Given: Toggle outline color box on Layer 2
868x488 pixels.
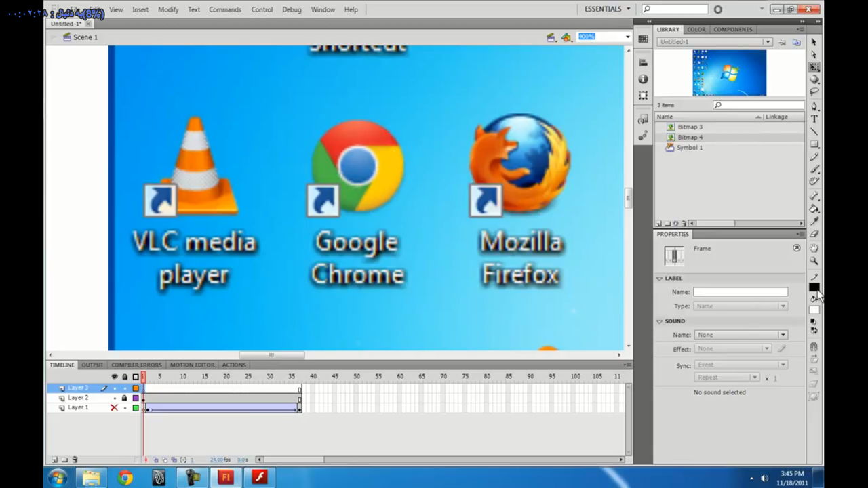Looking at the screenshot, I should pos(136,398).
